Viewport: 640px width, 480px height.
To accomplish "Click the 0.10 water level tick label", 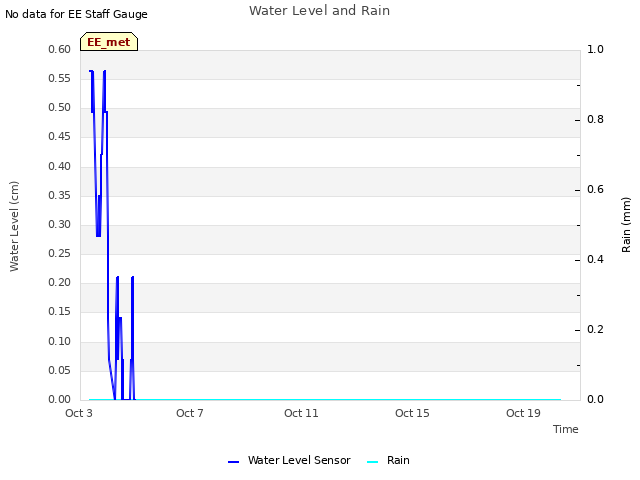I will point(60,341).
